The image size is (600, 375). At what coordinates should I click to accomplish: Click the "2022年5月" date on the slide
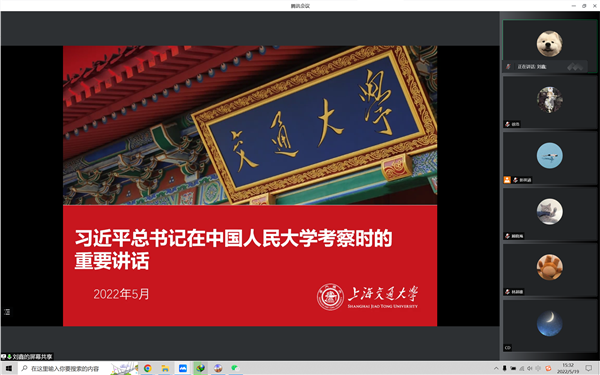[121, 294]
